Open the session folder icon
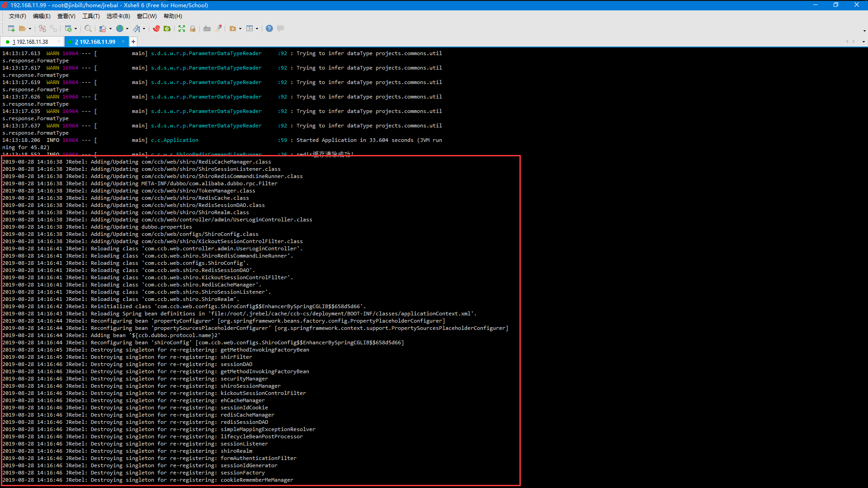The height and width of the screenshot is (488, 868). [x=22, y=28]
